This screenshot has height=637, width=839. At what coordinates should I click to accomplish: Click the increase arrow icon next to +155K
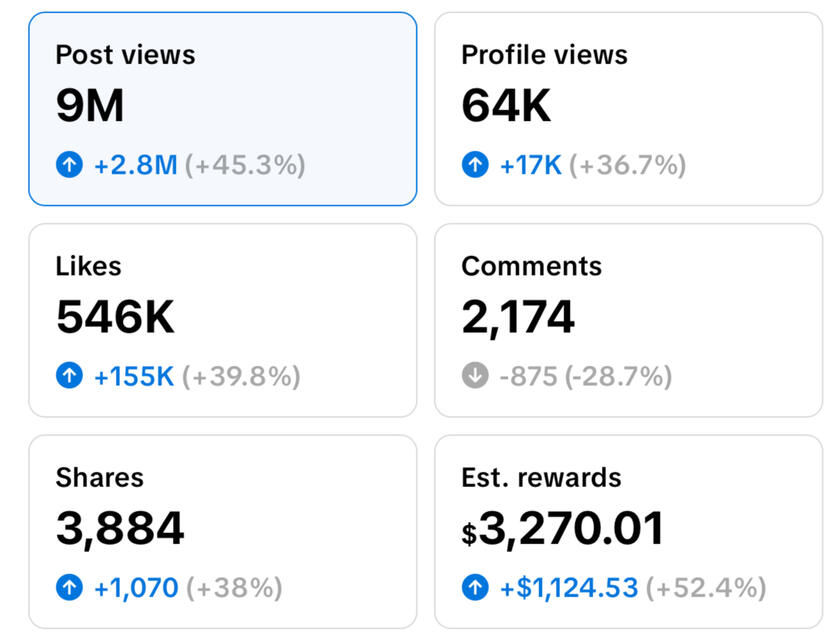69,376
